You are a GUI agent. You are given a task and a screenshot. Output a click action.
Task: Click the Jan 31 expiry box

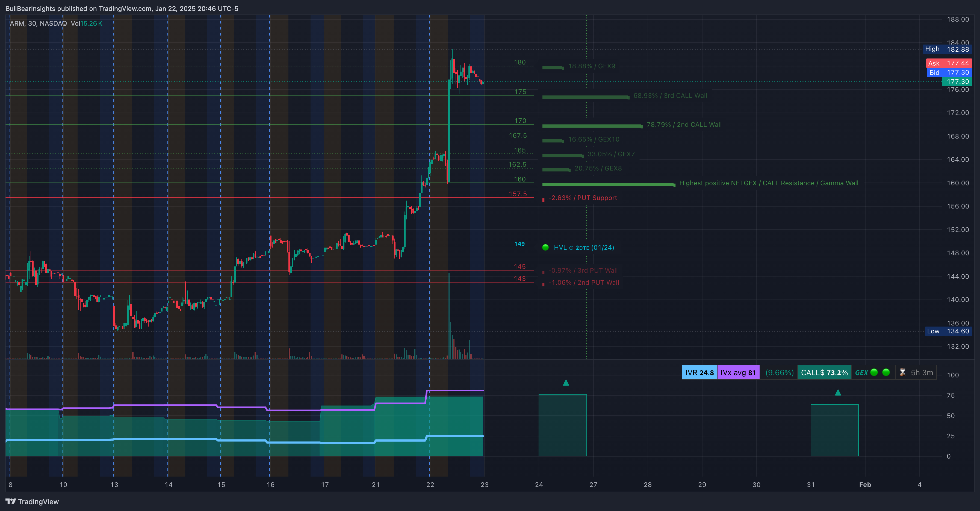point(834,430)
